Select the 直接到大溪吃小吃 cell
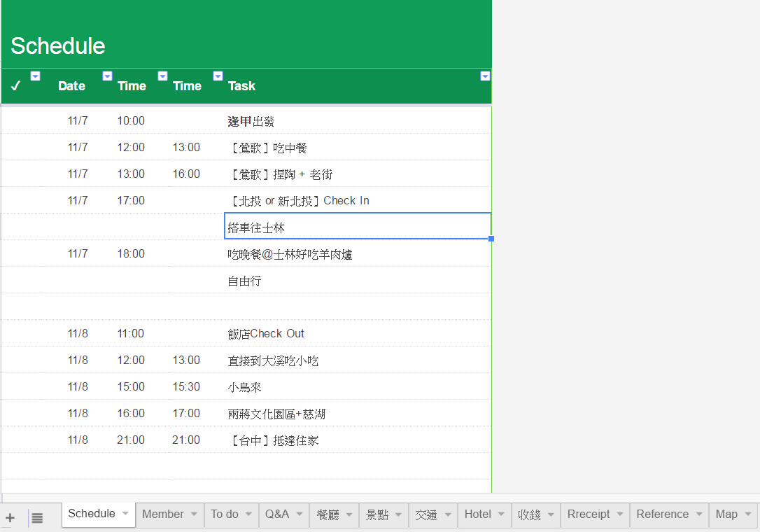 [358, 360]
